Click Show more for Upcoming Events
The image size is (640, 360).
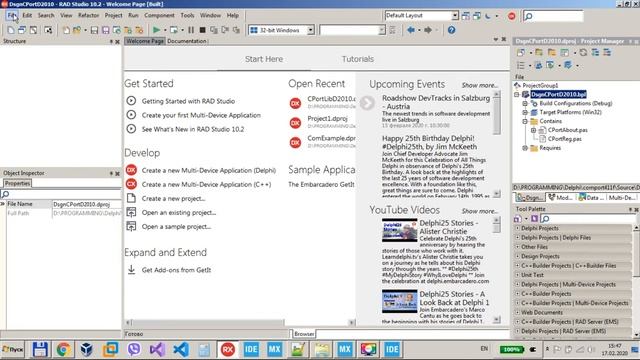point(479,85)
